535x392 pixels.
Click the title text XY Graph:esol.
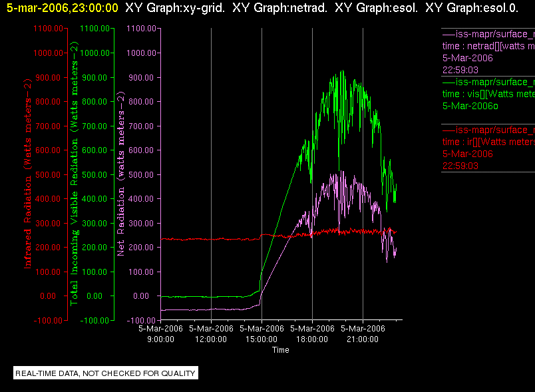376,7
